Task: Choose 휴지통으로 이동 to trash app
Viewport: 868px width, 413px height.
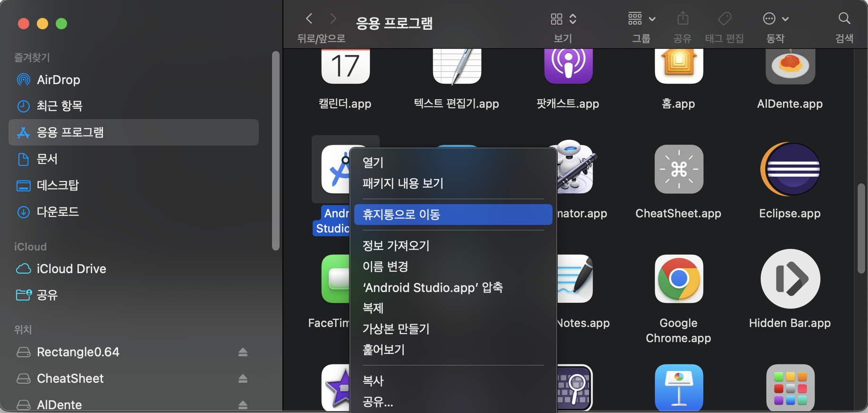Action: (x=453, y=215)
